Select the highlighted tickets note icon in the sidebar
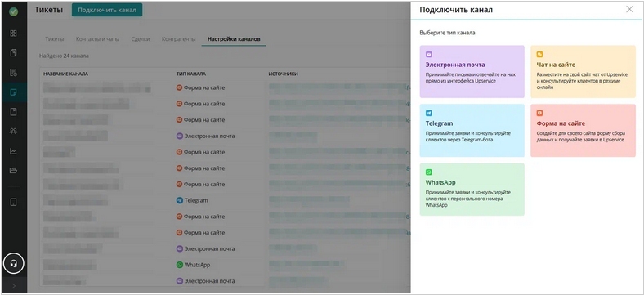 [x=14, y=92]
